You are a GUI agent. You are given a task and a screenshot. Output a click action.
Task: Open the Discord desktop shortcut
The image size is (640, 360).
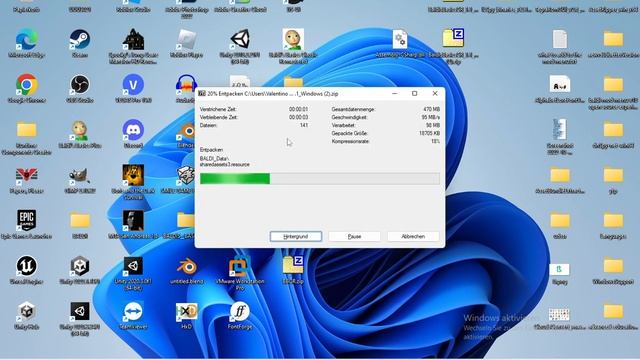pyautogui.click(x=133, y=131)
